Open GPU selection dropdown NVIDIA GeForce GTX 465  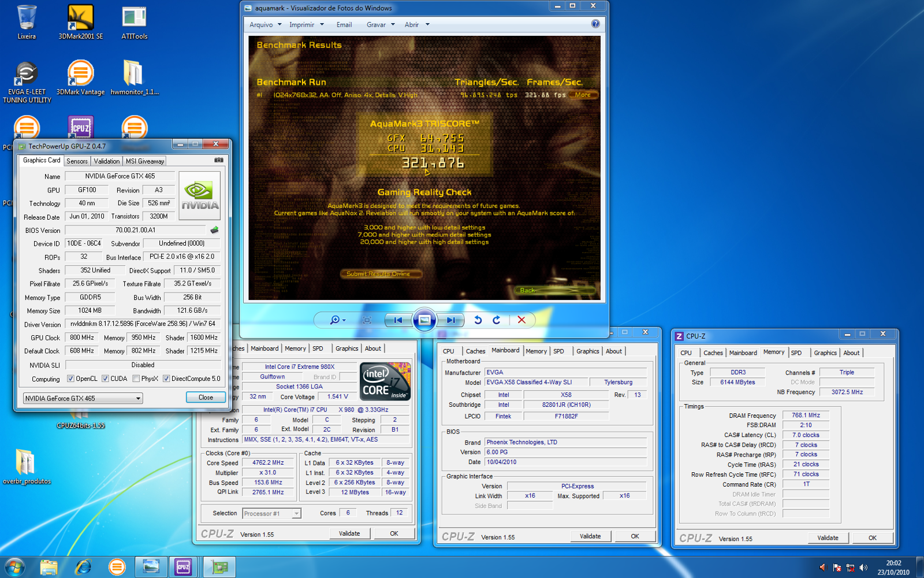pyautogui.click(x=83, y=398)
